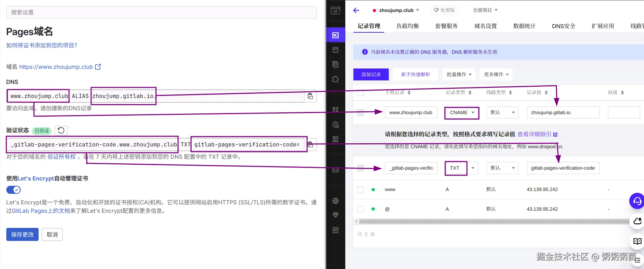Click the back arrow beside zhoujump.club
The width and height of the screenshot is (644, 269).
[356, 10]
